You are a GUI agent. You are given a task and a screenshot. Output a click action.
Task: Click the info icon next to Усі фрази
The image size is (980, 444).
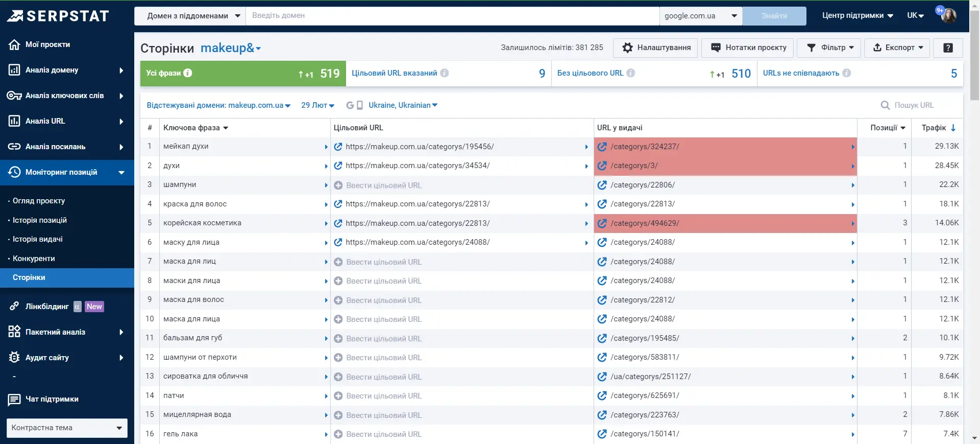[188, 73]
